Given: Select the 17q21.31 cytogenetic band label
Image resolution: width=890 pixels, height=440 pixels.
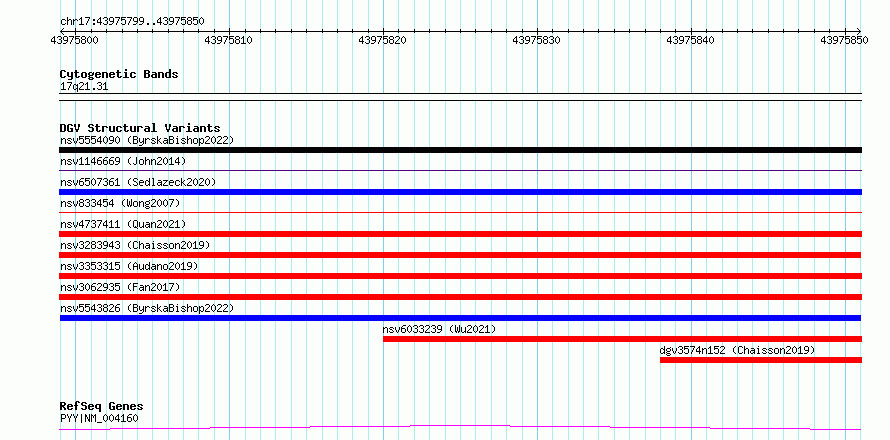Looking at the screenshot, I should (83, 87).
